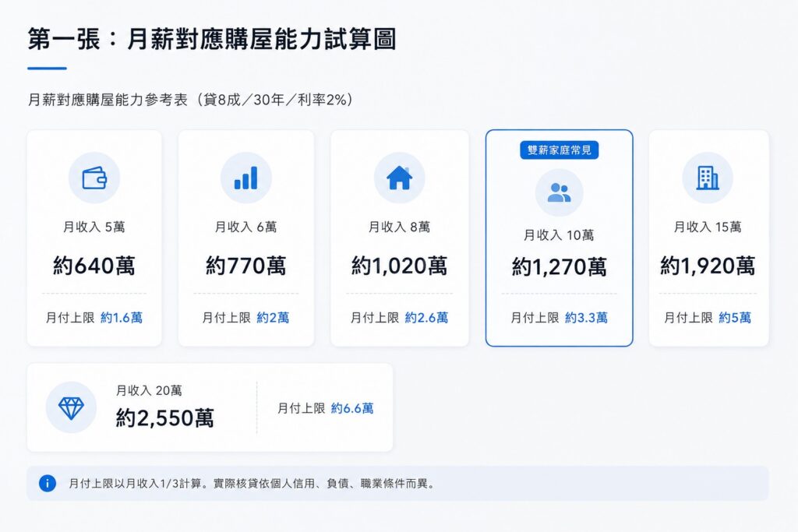Select the 月收入 10萬 label

(559, 235)
